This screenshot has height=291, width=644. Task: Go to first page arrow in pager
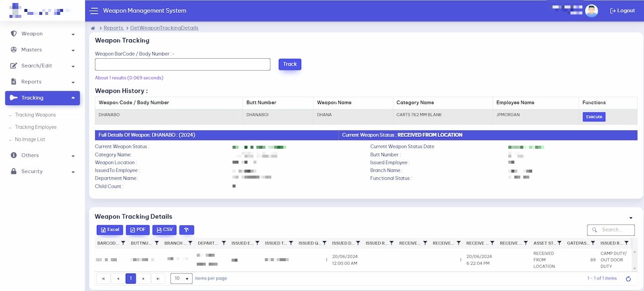click(103, 279)
